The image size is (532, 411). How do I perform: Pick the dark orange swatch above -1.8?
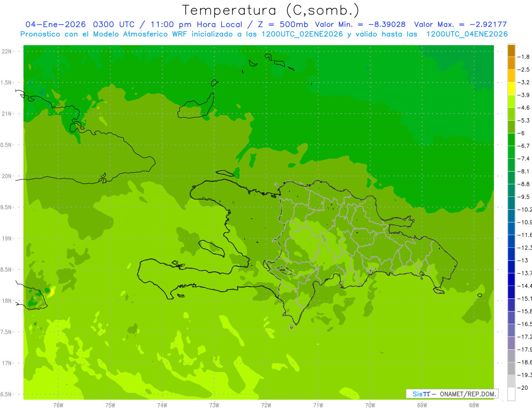[x=511, y=51]
